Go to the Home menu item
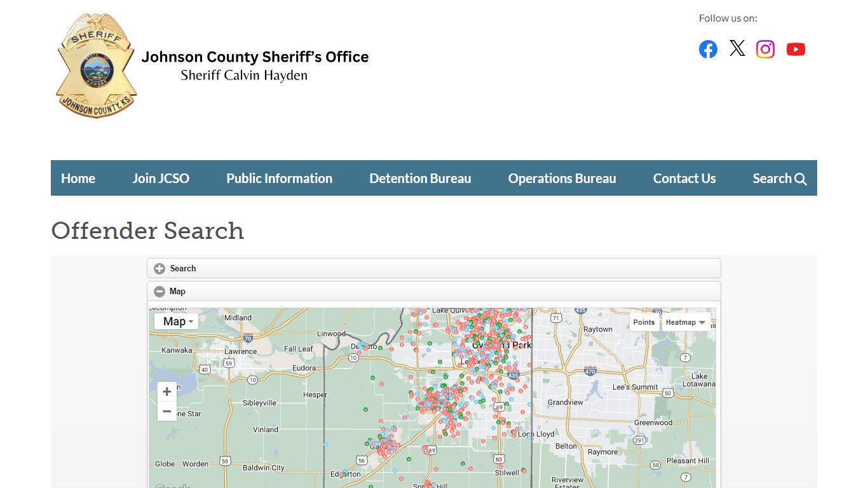This screenshot has height=488, width=868. [x=78, y=178]
